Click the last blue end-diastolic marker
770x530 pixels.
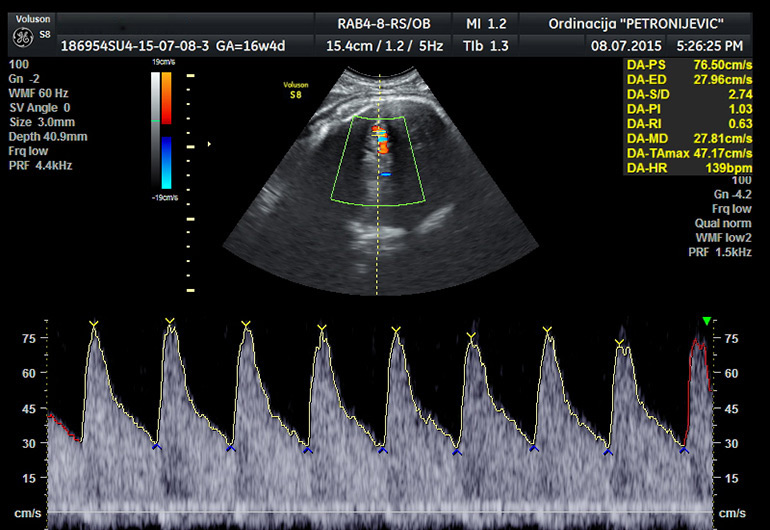coord(684,450)
